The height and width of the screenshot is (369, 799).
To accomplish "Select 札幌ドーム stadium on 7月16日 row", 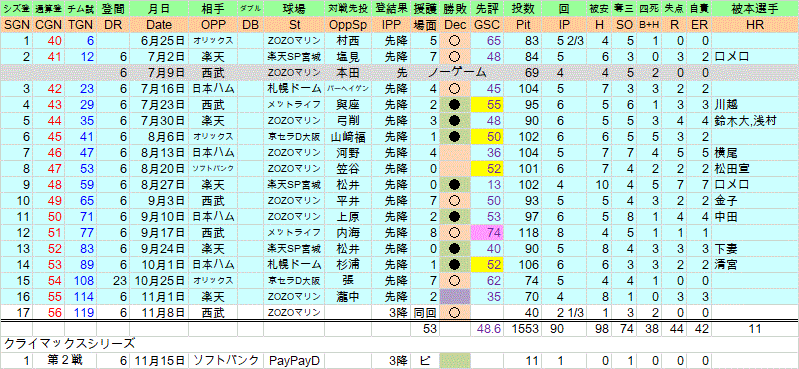I will tap(294, 89).
